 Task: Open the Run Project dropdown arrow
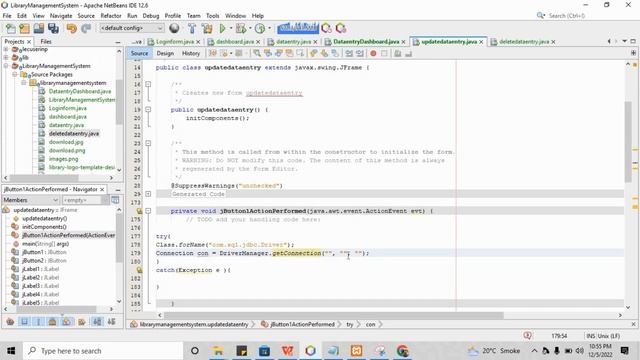point(231,28)
